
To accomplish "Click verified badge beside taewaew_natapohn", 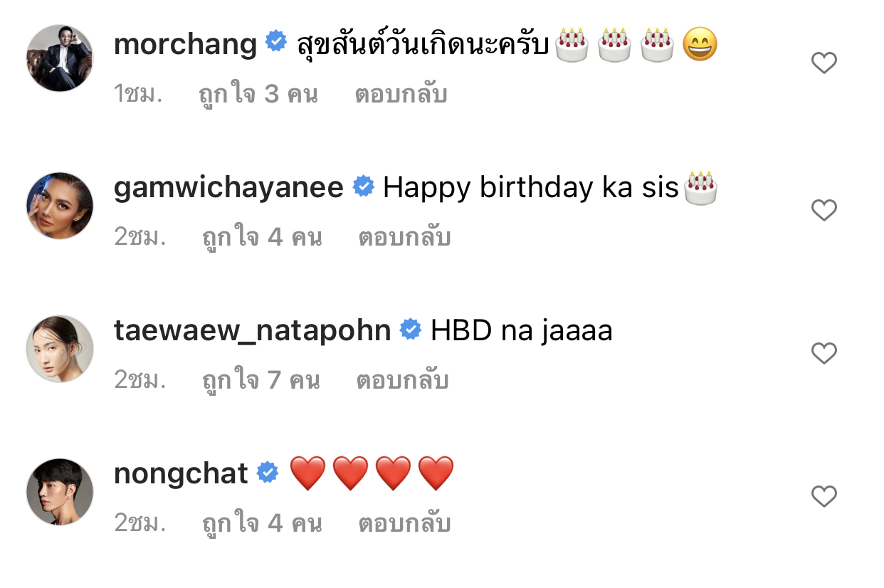I will coord(411,330).
